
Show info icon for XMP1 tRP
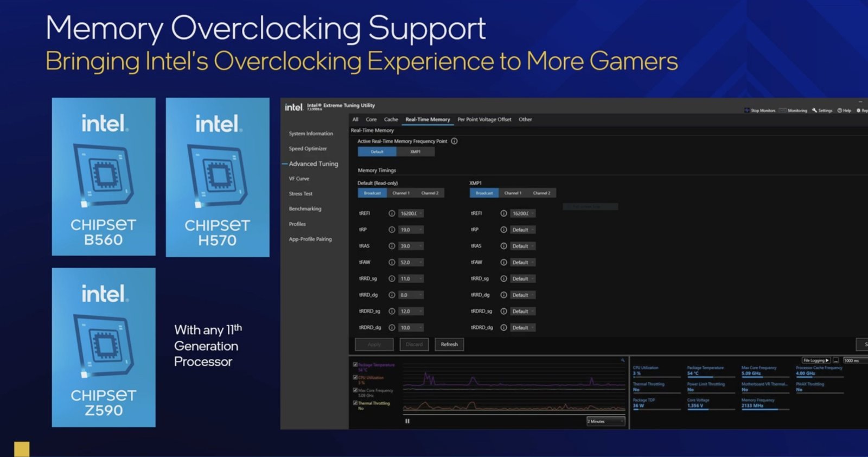pyautogui.click(x=503, y=230)
